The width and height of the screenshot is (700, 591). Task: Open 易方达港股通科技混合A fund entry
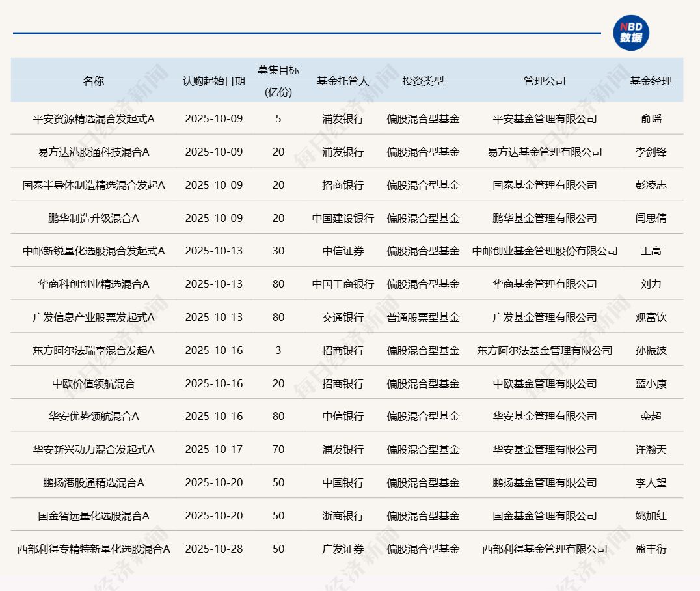[94, 152]
